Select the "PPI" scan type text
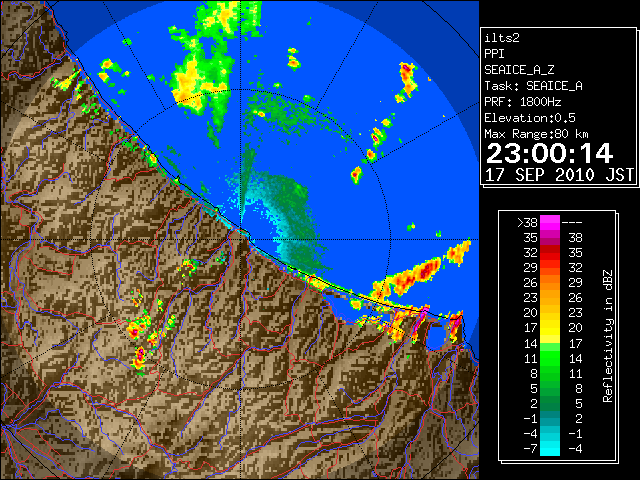Viewport: 640px width, 480px height. click(494, 54)
